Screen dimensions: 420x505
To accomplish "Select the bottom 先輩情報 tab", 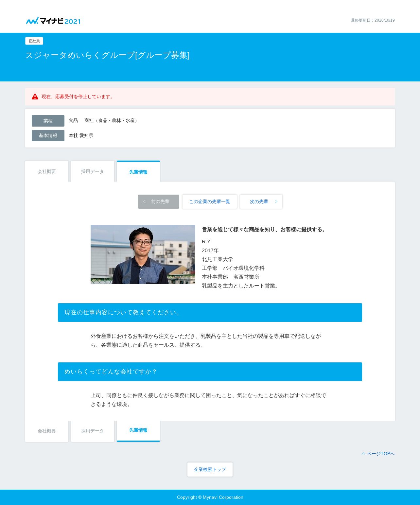I will (x=138, y=430).
